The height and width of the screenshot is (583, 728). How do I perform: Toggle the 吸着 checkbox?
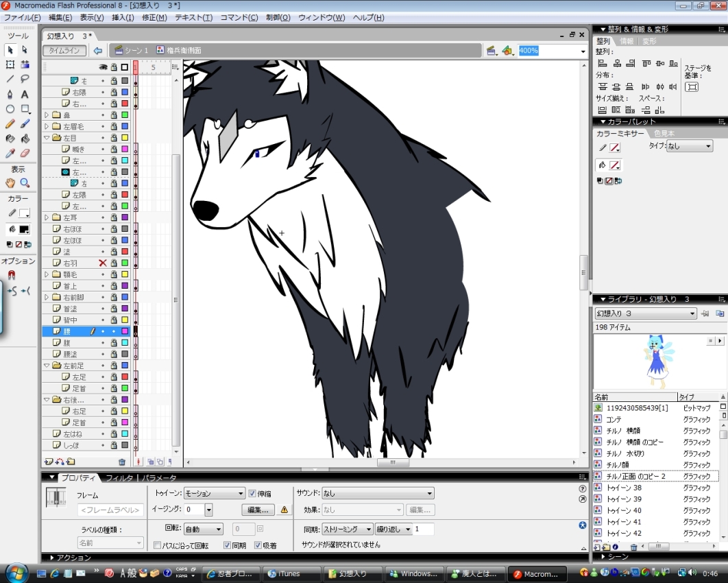click(258, 545)
